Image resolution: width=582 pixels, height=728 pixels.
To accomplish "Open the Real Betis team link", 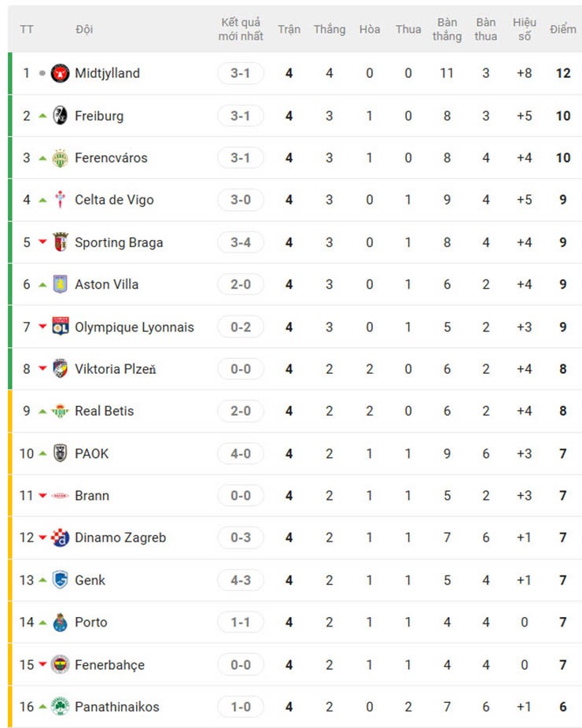I will [104, 411].
